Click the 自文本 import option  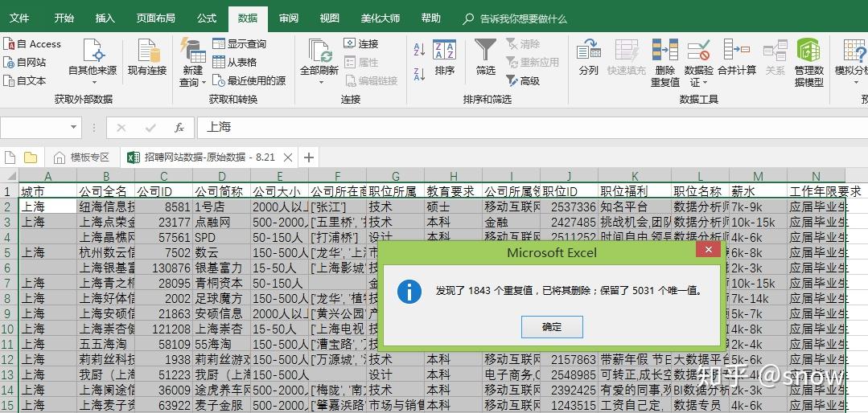pos(25,80)
